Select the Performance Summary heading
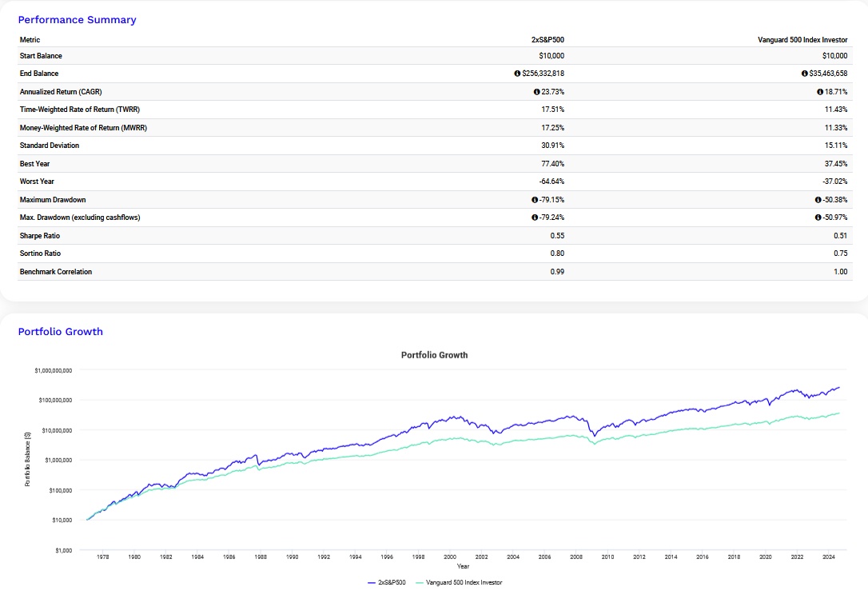 [77, 19]
